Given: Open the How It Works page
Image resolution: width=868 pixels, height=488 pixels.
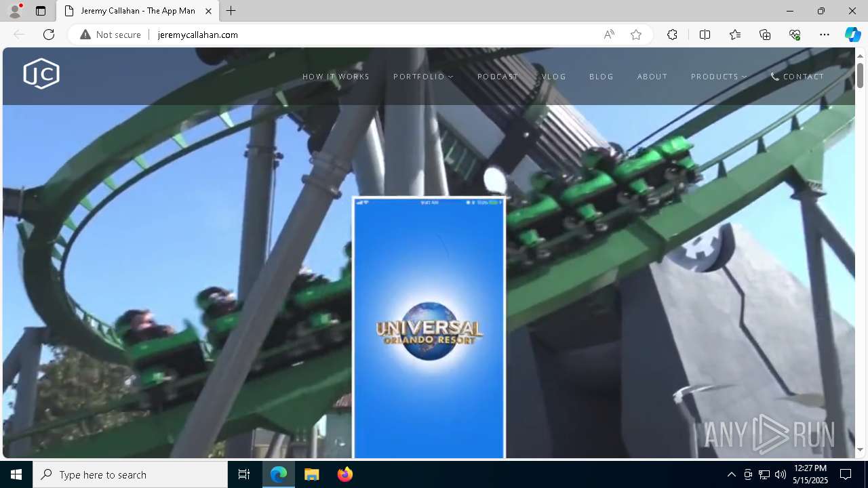Looking at the screenshot, I should point(336,77).
